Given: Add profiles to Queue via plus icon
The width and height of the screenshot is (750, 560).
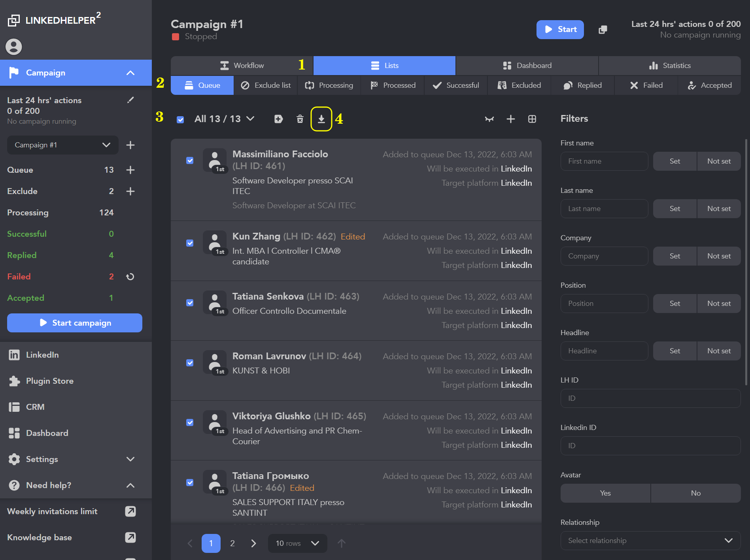Looking at the screenshot, I should click(x=130, y=170).
